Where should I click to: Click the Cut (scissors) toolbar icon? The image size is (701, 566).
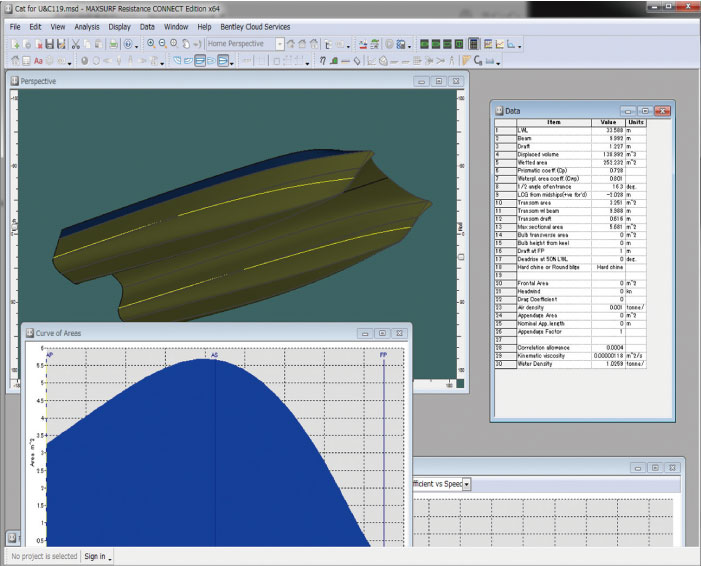pyautogui.click(x=76, y=44)
